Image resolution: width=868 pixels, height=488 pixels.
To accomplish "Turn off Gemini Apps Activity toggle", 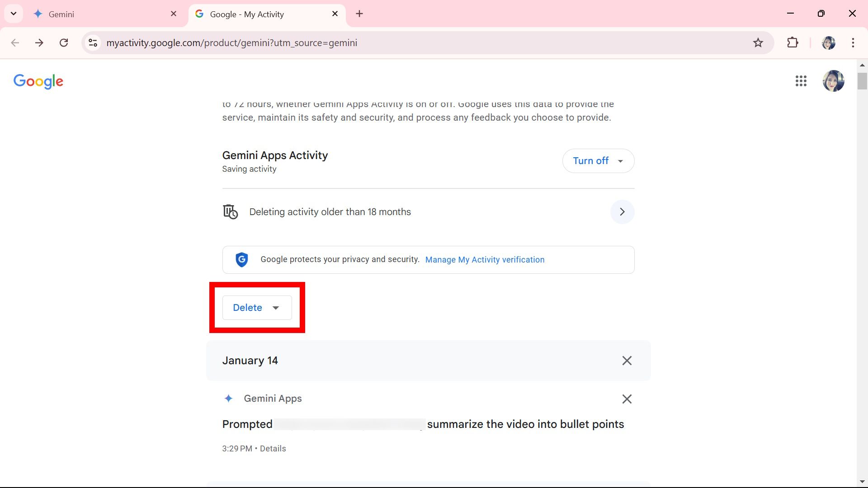I will [590, 161].
